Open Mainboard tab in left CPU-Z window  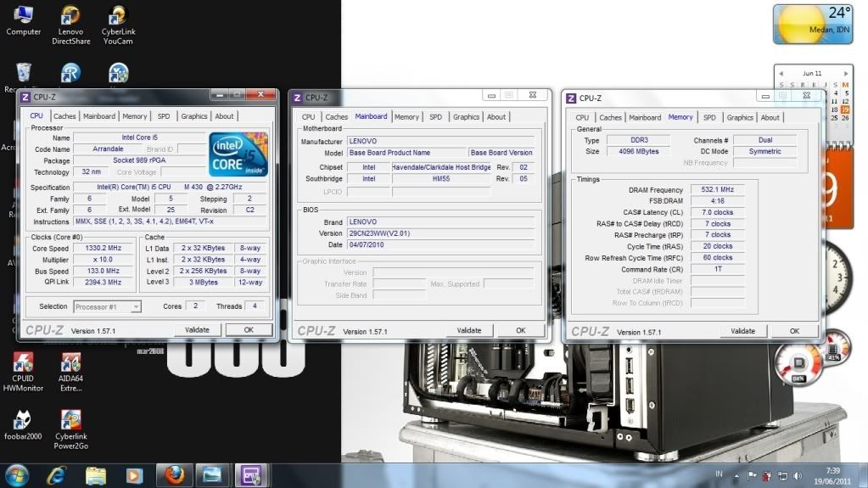99,116
